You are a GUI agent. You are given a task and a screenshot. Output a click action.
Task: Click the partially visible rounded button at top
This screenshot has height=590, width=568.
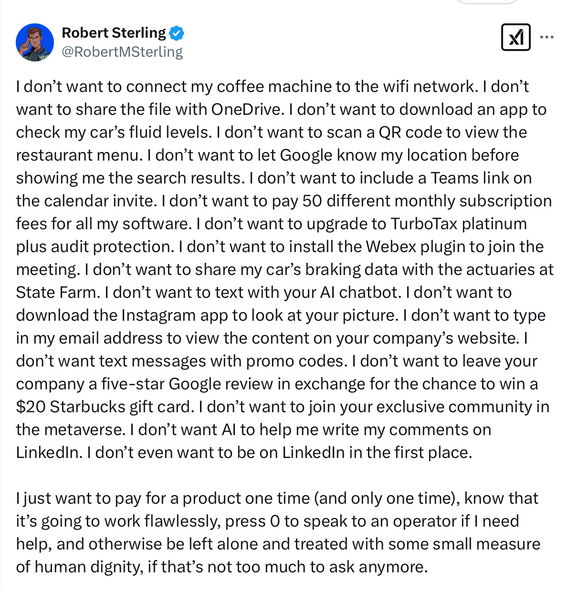point(486,1)
